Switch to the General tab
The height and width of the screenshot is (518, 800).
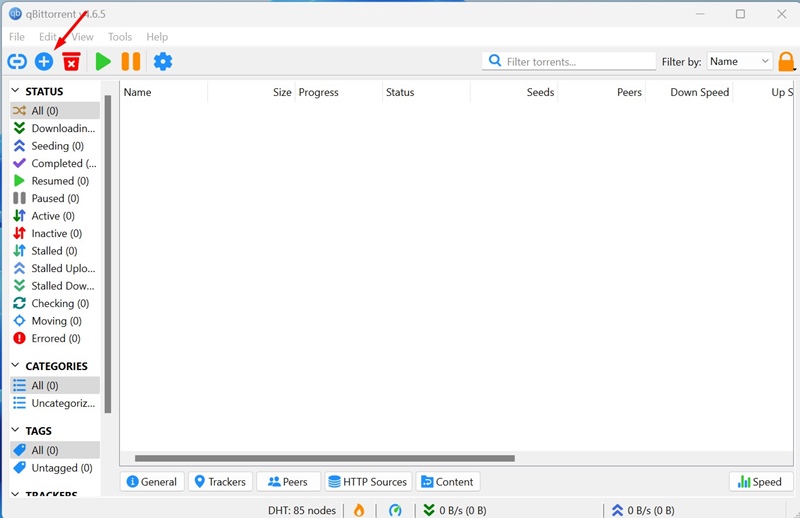pos(152,482)
